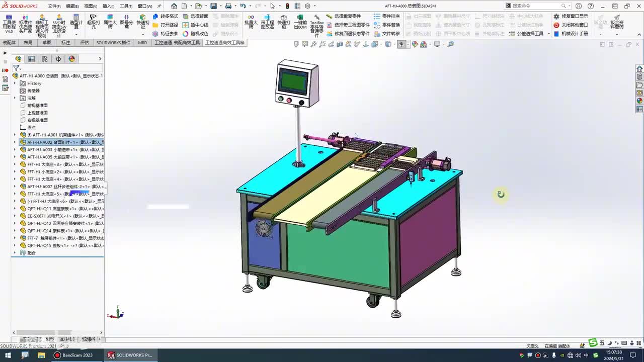Expand AFT-HJ-A003 小输送带 node
Viewport: 644px width, 362px height.
(x=15, y=150)
